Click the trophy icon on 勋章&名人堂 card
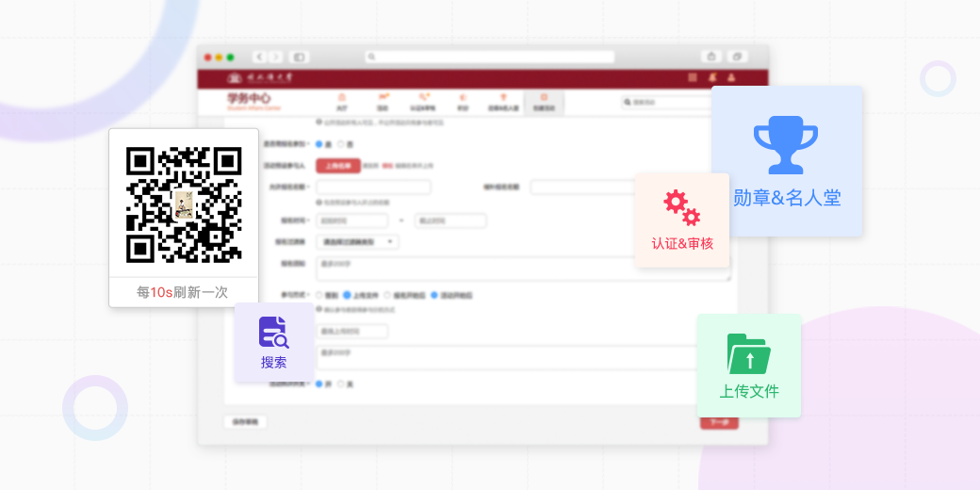Viewport: 980px width, 490px height. [786, 144]
